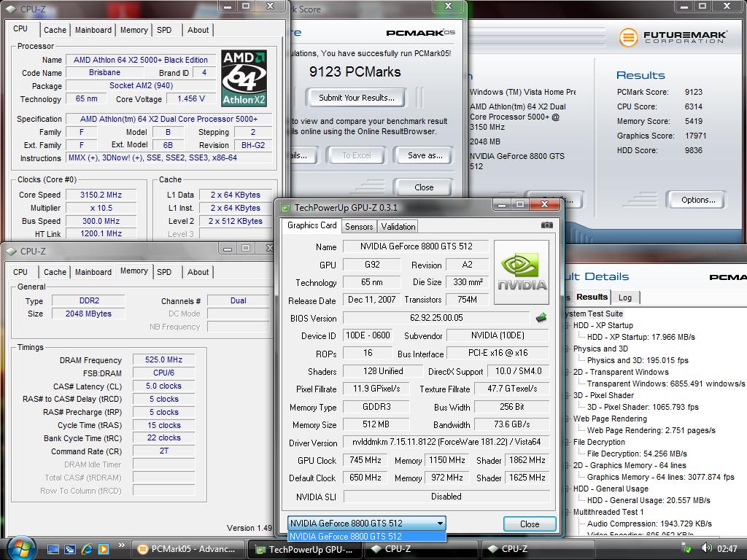This screenshot has width=747, height=560.
Task: Switch to Sensors tab in GPU-Z
Action: (359, 227)
